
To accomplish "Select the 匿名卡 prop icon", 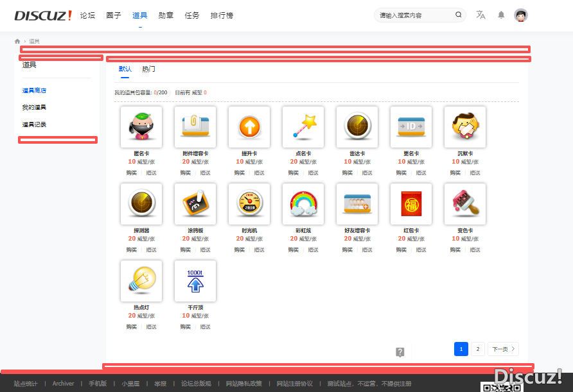I will [x=141, y=126].
